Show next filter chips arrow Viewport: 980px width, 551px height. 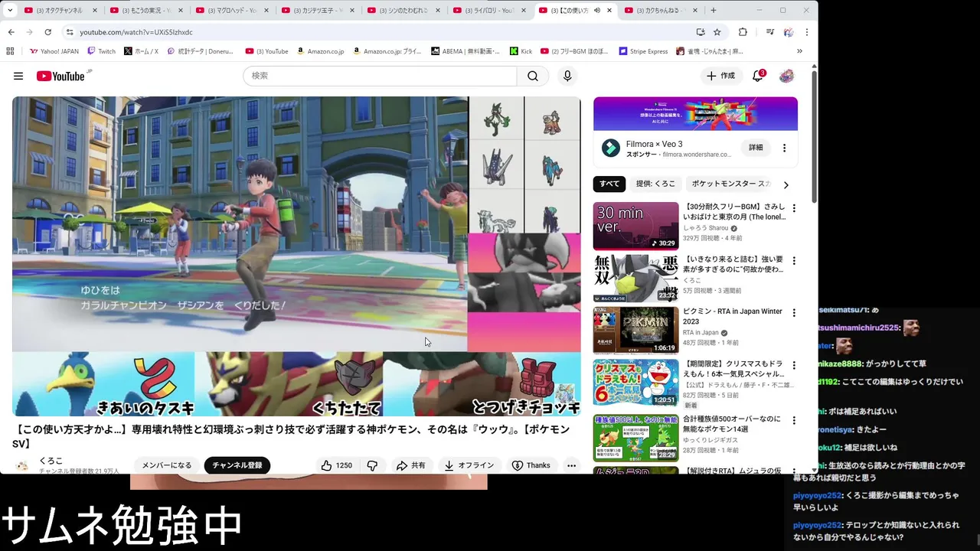786,184
